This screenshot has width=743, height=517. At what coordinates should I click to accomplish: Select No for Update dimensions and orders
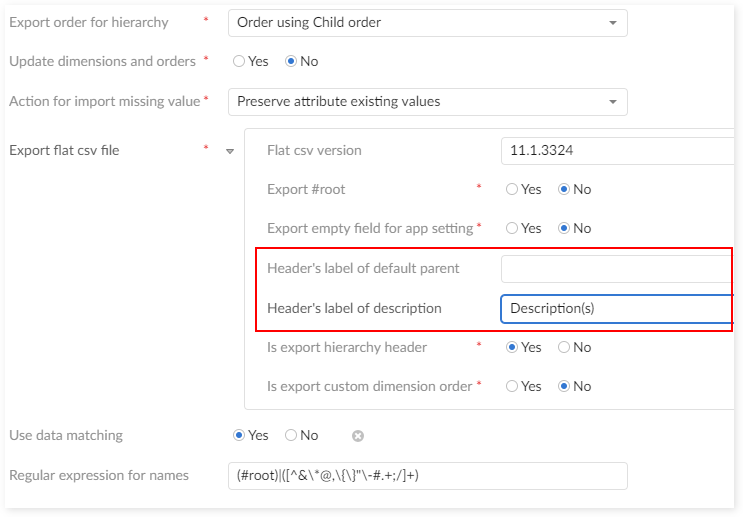click(x=292, y=61)
